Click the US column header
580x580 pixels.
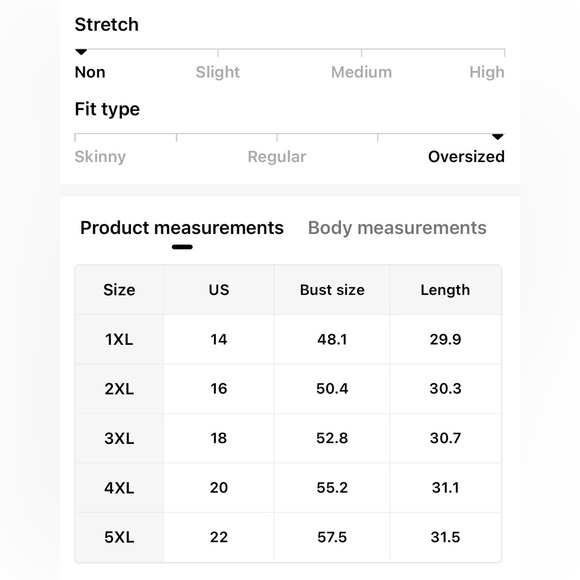219,290
